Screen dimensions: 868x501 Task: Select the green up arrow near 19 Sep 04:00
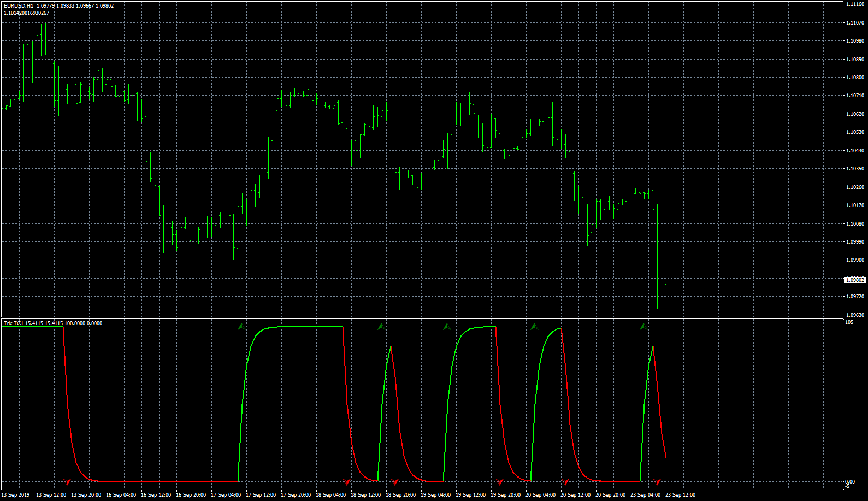[447, 327]
